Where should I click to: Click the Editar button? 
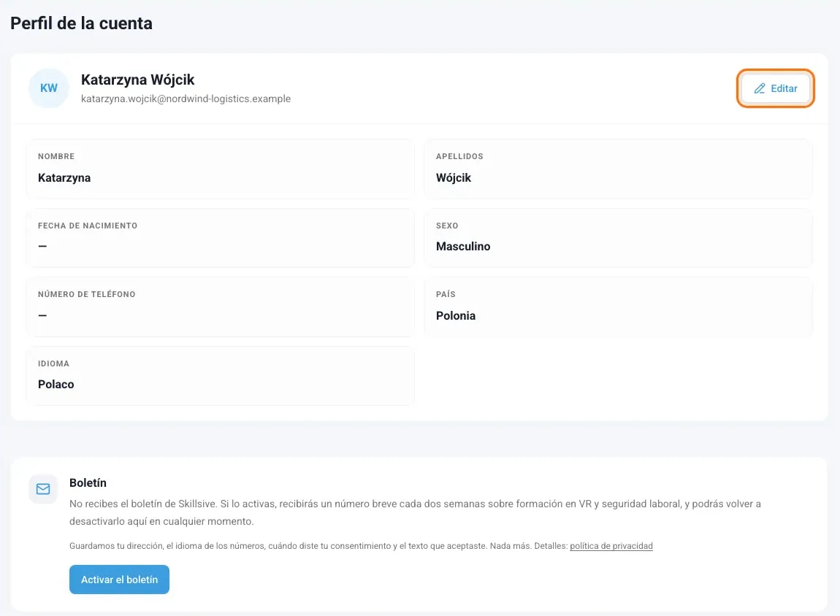click(775, 88)
